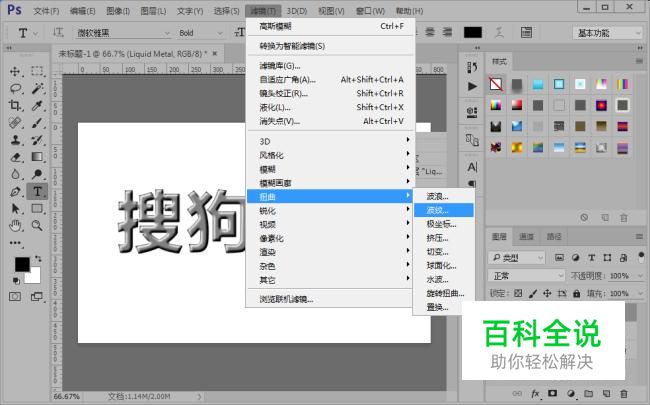Open the 填充 fill dropdown arrow
Screen dimensions: 650x405
pyautogui.click(x=640, y=293)
